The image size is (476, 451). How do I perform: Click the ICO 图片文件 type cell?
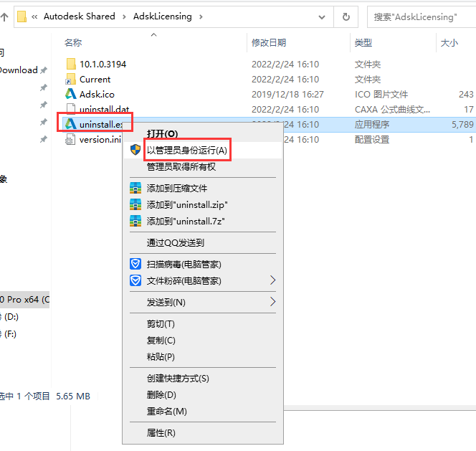pos(381,95)
